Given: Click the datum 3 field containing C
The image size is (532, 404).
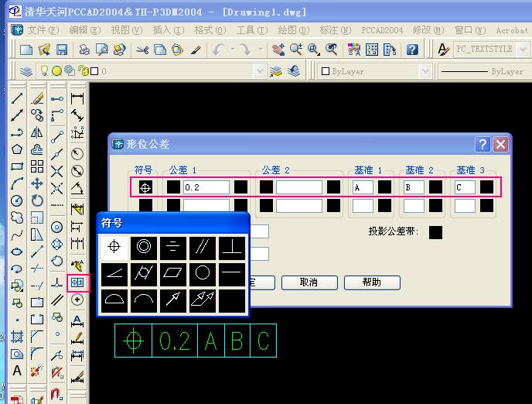Looking at the screenshot, I should pyautogui.click(x=465, y=187).
